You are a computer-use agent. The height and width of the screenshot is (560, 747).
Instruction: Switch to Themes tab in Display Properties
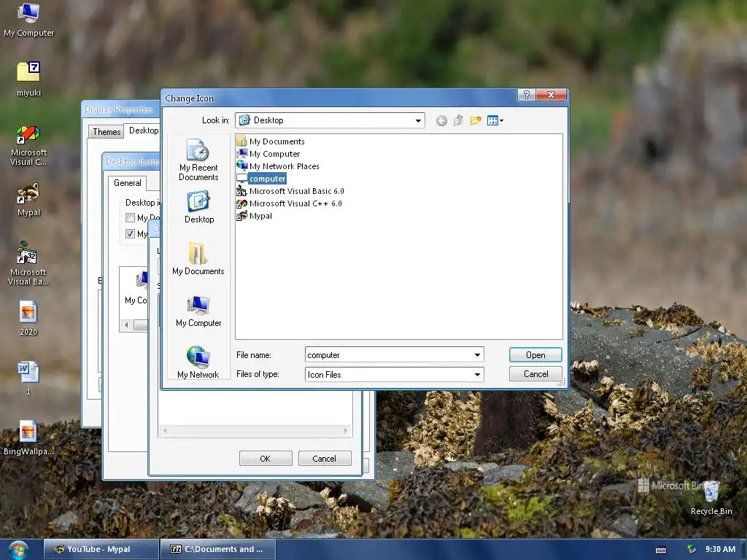(x=107, y=132)
